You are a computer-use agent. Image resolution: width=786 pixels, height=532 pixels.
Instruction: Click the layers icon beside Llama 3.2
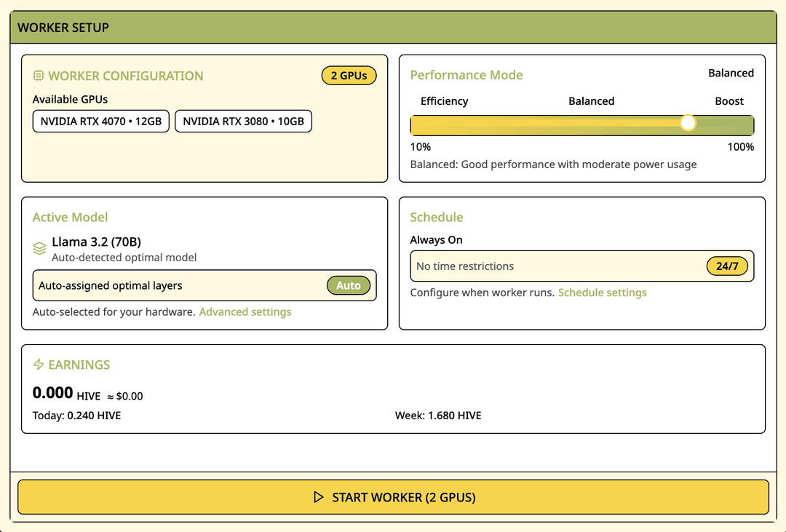click(39, 247)
